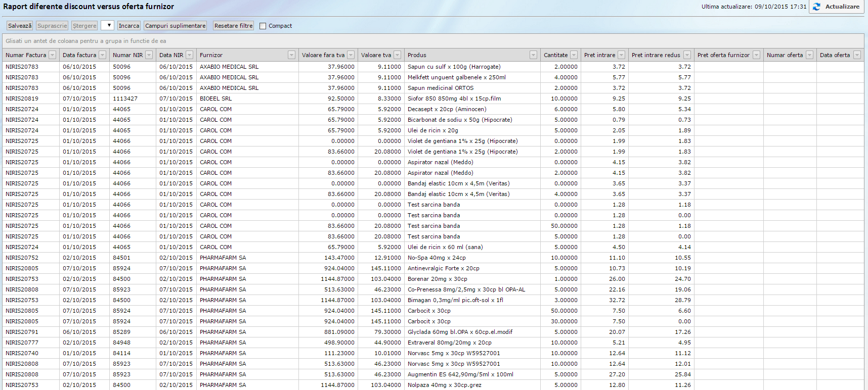
Task: Sort by Valoare fara tva column header
Action: [323, 55]
